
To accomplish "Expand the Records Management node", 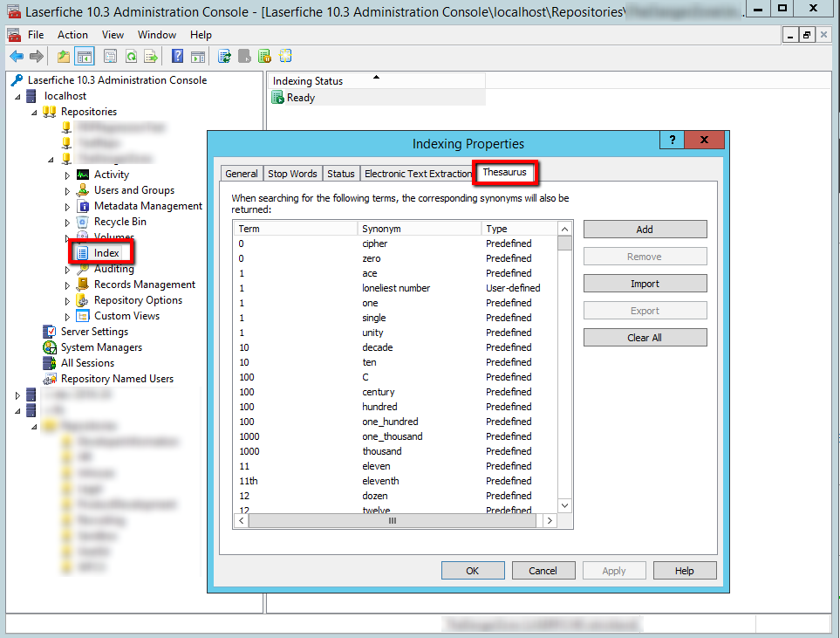I will (67, 285).
